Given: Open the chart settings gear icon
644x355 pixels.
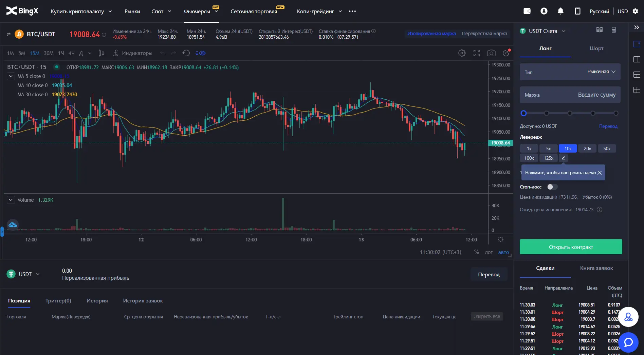Looking at the screenshot, I should 461,53.
